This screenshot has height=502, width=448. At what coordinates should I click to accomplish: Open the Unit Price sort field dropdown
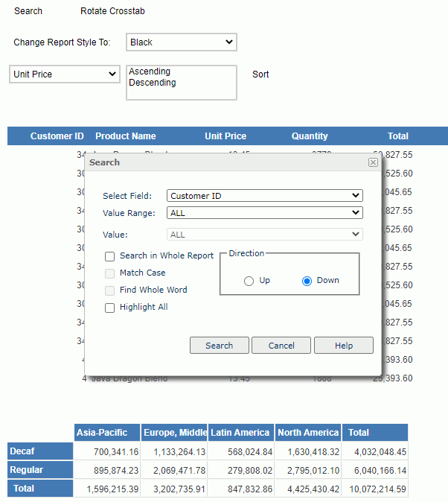[64, 74]
